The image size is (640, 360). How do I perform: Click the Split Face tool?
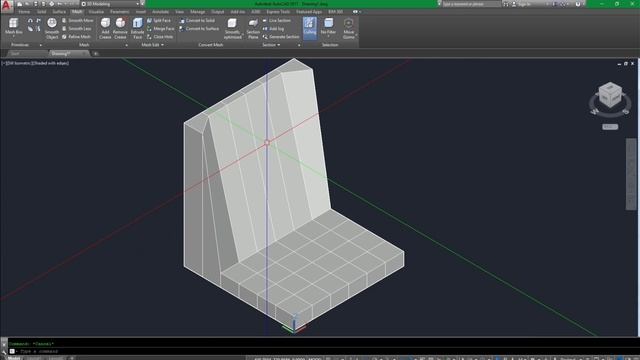pos(159,20)
